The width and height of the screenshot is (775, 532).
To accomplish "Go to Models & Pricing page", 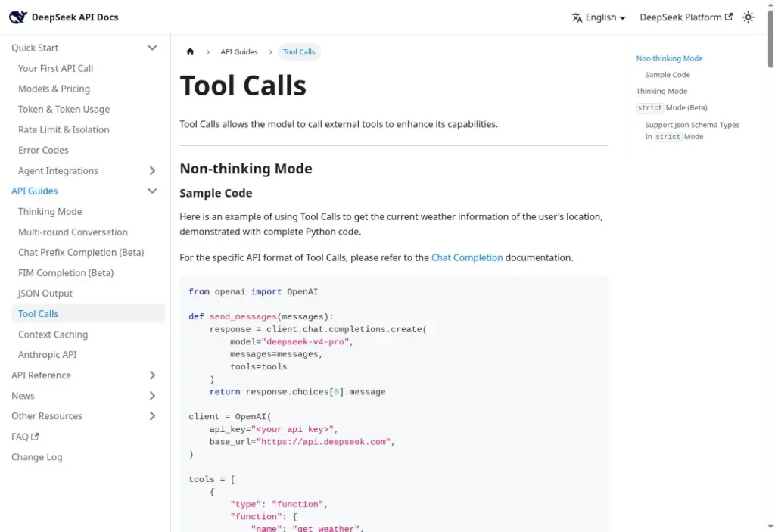I will 54,89.
